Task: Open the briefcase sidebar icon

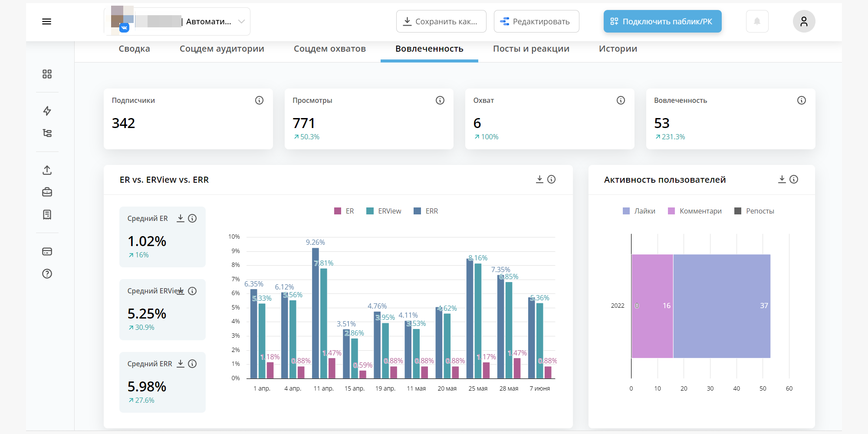Action: click(x=47, y=192)
